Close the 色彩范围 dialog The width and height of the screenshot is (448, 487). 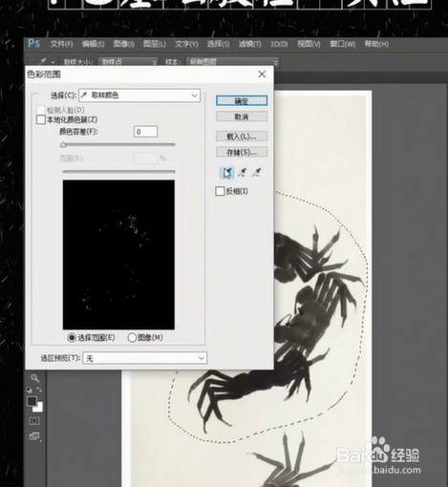pyautogui.click(x=262, y=74)
